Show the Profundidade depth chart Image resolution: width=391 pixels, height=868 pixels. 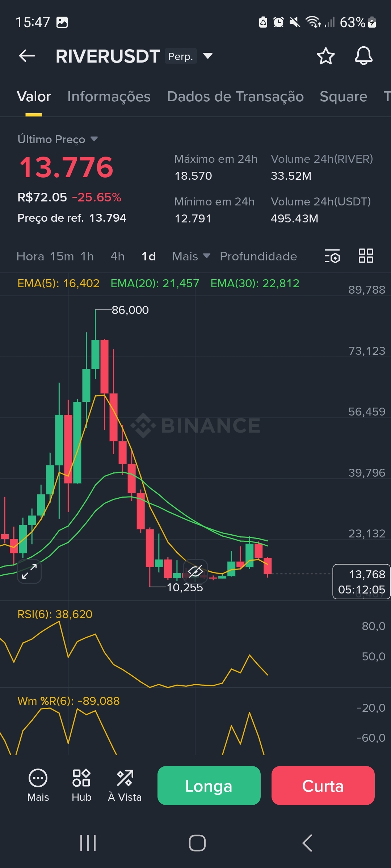pyautogui.click(x=258, y=256)
